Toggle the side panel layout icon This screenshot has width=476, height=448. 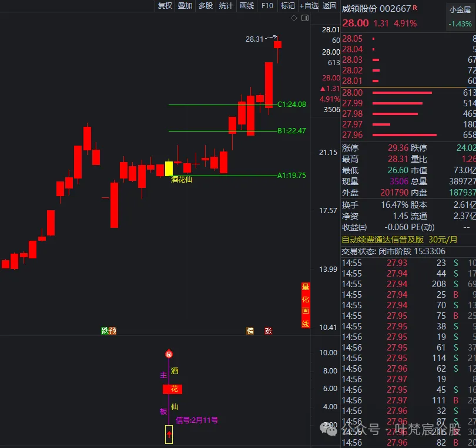coord(304,19)
